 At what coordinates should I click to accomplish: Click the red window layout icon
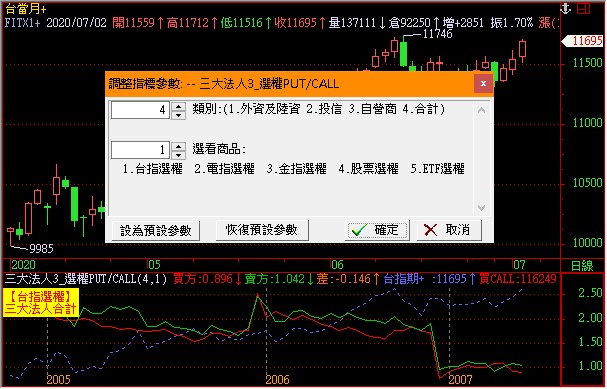[583, 8]
